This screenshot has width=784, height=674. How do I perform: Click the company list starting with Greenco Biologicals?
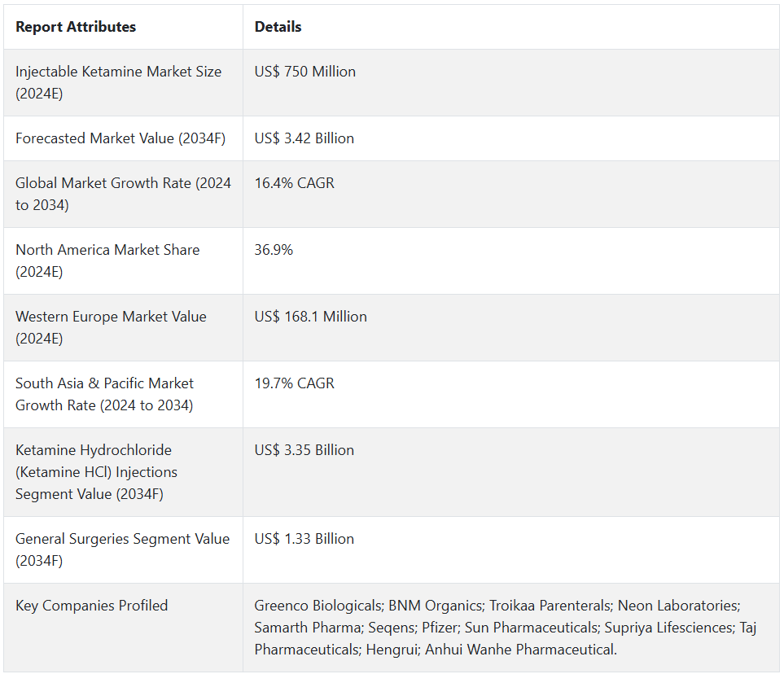coord(505,628)
